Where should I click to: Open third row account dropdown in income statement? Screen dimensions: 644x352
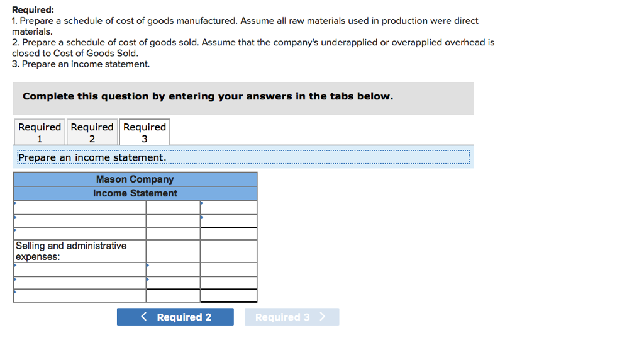pyautogui.click(x=80, y=234)
